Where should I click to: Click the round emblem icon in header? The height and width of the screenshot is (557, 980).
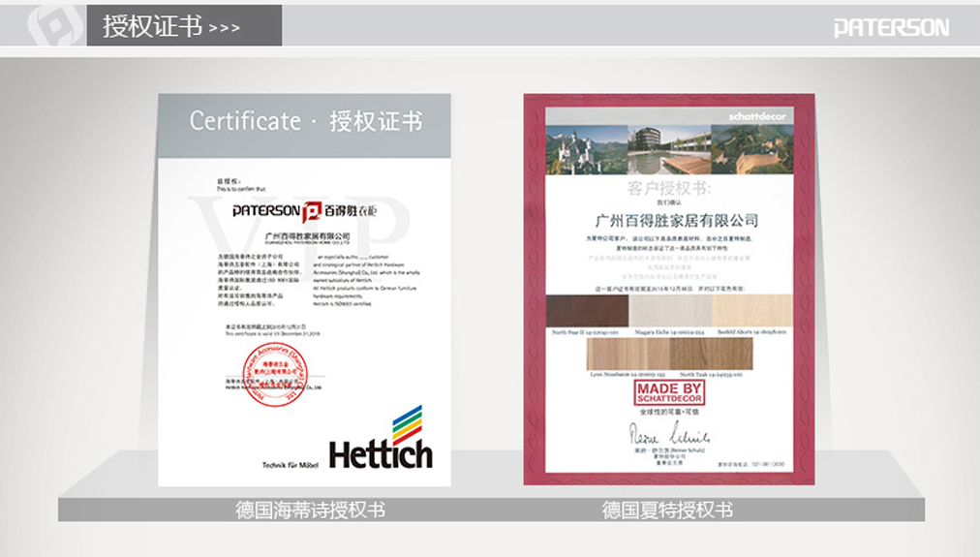[x=55, y=25]
